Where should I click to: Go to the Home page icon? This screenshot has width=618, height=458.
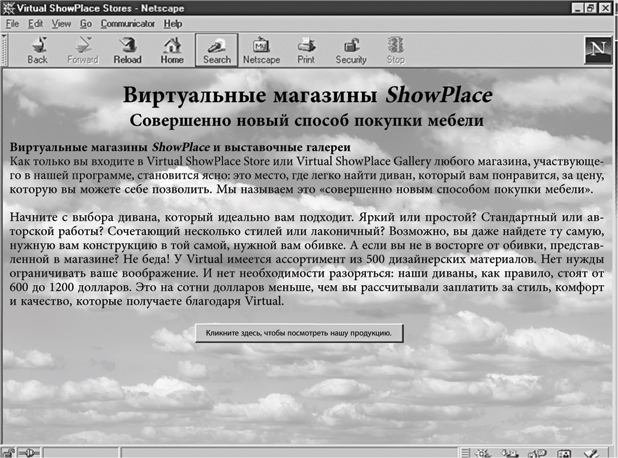coord(172,50)
